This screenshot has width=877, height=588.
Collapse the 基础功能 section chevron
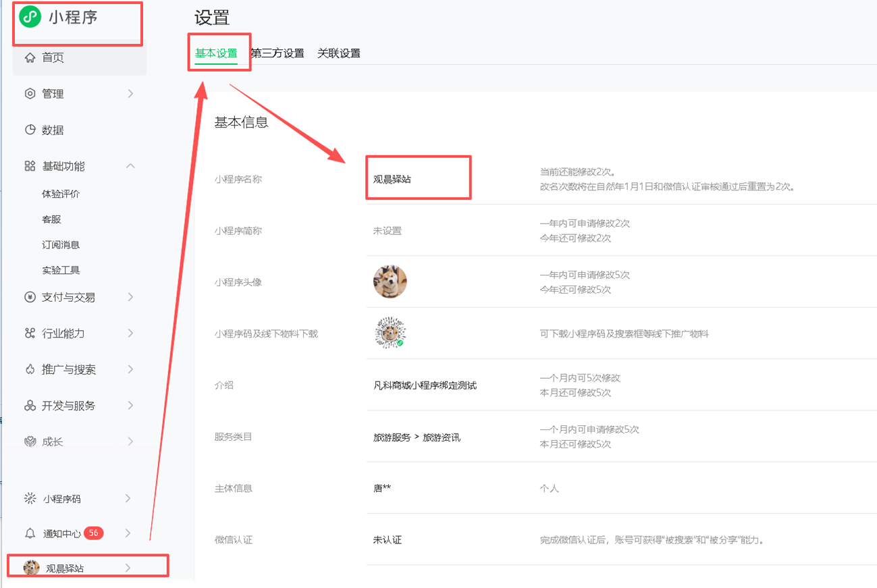coord(130,166)
